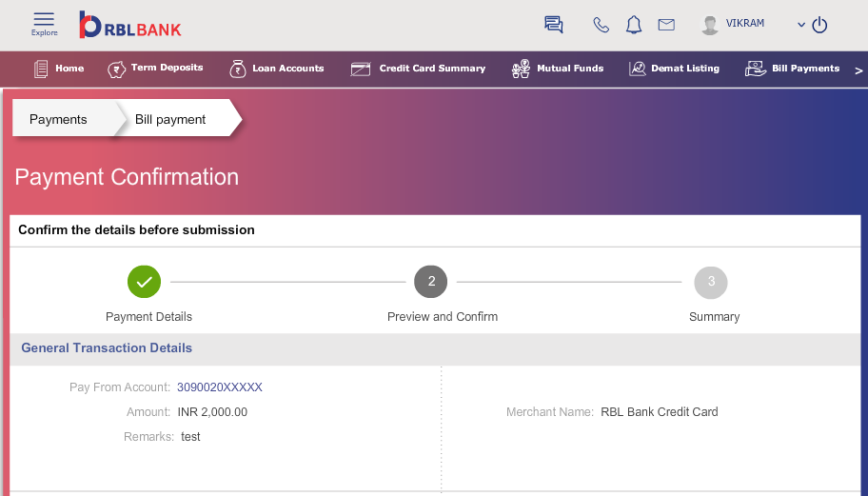Open the Bill Payments menu
The image size is (868, 496).
[x=792, y=69]
